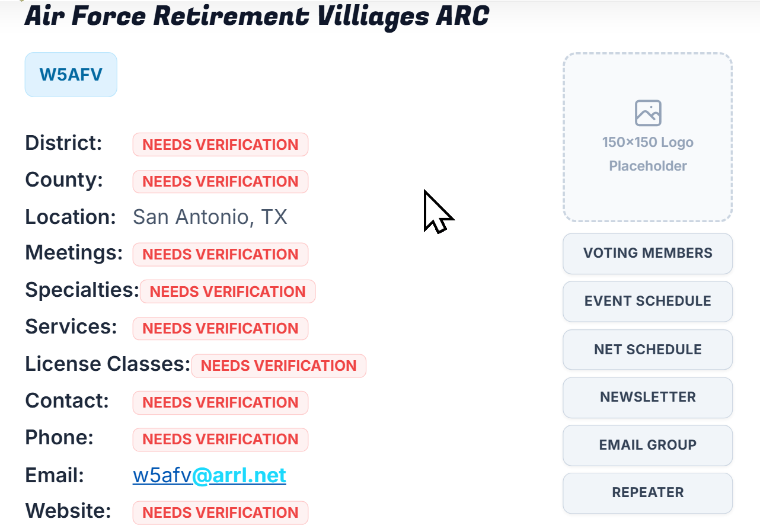Screen dimensions: 760x532
Task: Click License Classes needs verification badge
Action: tap(279, 366)
